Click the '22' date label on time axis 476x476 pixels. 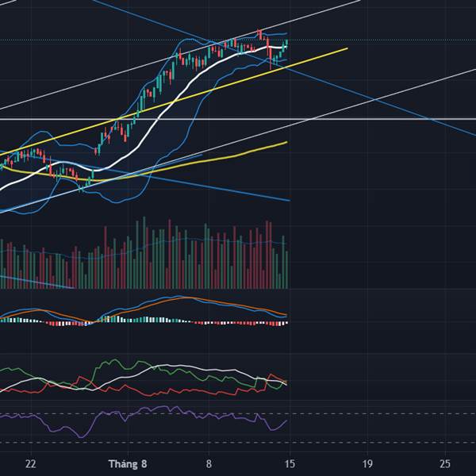click(31, 464)
